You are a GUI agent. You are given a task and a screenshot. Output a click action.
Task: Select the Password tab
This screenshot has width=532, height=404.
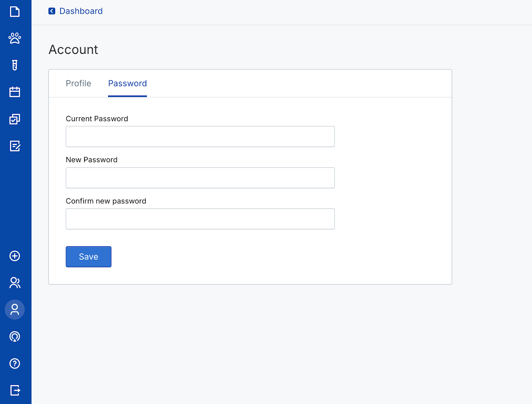[x=127, y=84]
